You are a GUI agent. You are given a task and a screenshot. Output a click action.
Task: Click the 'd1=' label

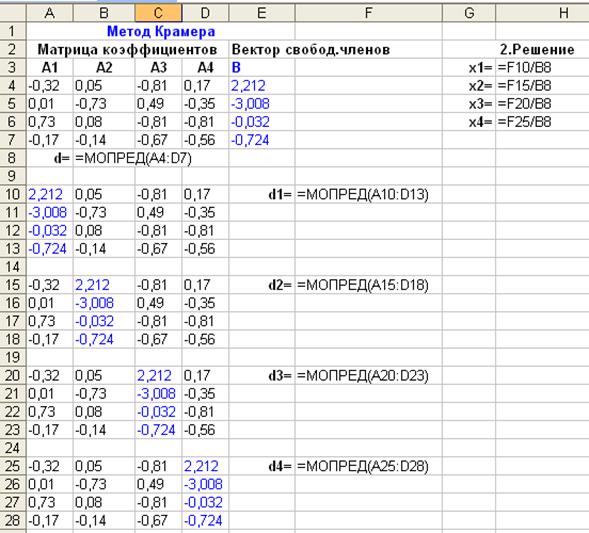pos(280,194)
